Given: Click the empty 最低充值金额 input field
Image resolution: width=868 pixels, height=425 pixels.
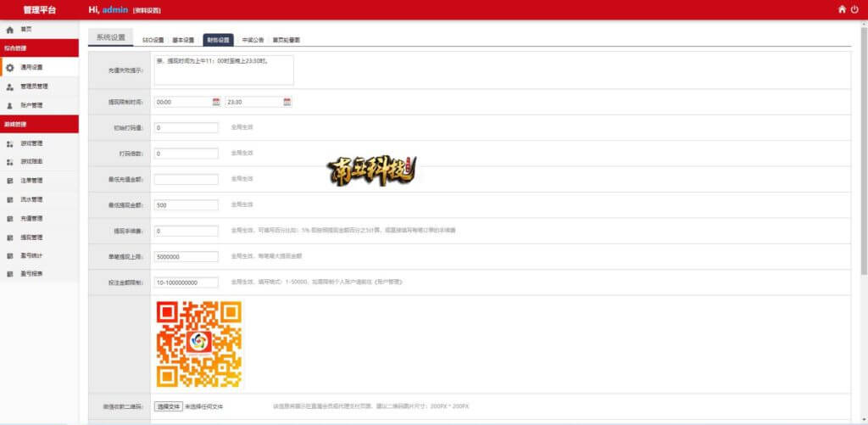Looking at the screenshot, I should pyautogui.click(x=186, y=179).
